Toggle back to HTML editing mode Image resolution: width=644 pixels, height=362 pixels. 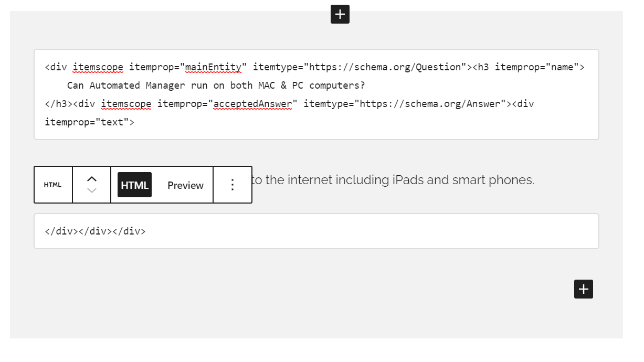(x=134, y=185)
